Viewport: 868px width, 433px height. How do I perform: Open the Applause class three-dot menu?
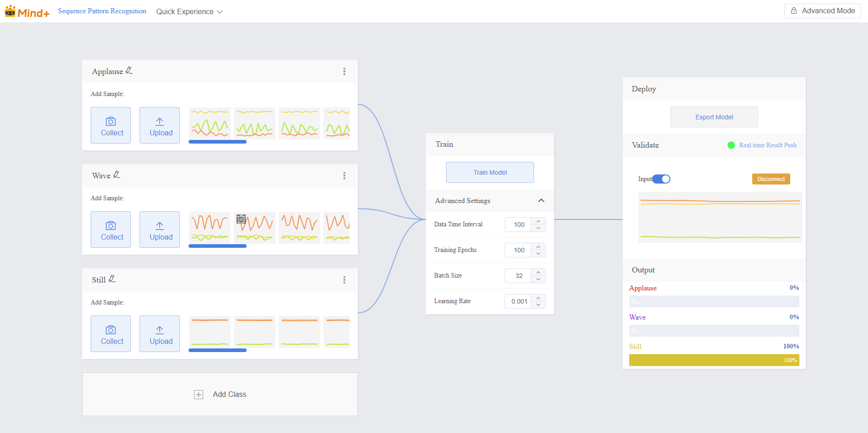pyautogui.click(x=344, y=71)
